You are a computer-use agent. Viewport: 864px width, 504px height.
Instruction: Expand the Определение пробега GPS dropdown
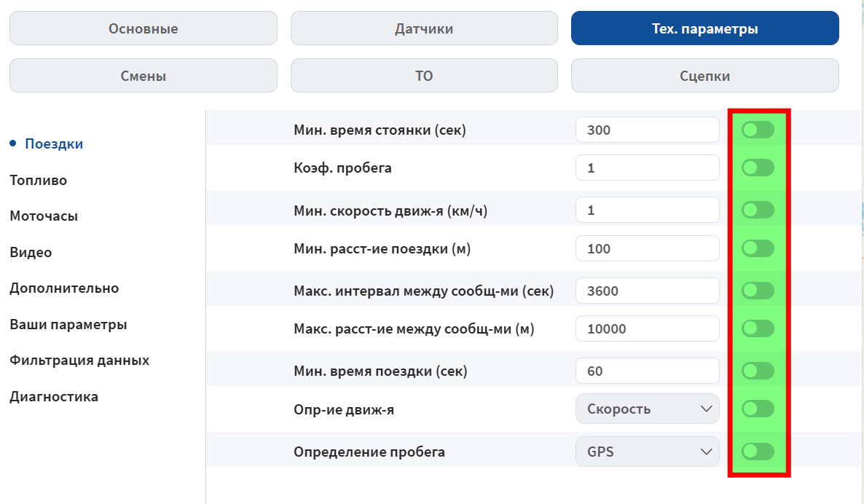[x=647, y=452]
